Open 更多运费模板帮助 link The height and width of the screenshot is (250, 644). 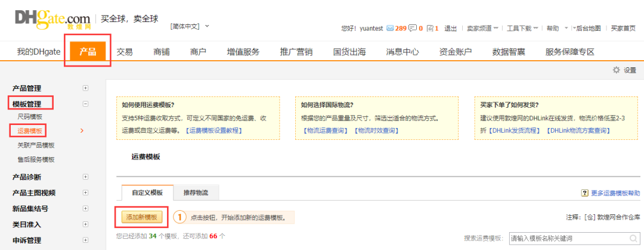(x=615, y=193)
